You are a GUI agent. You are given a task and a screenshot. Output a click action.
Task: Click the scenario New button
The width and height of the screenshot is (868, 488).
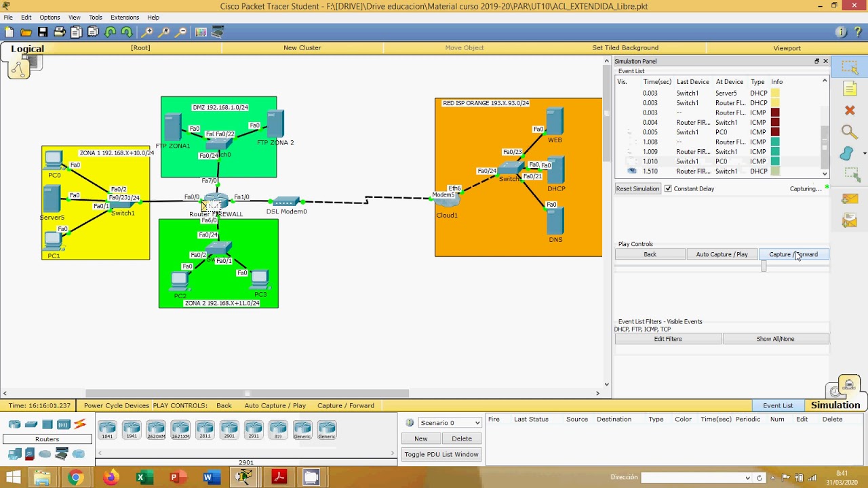point(421,439)
